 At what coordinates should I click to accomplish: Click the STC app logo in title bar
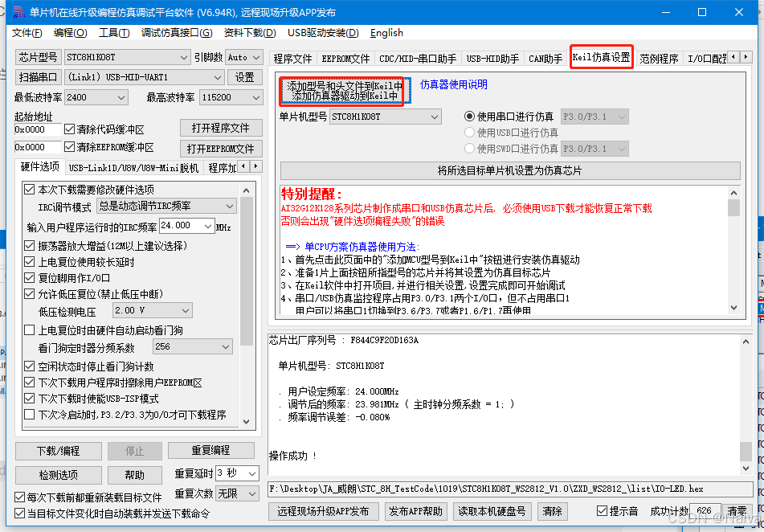[18, 12]
